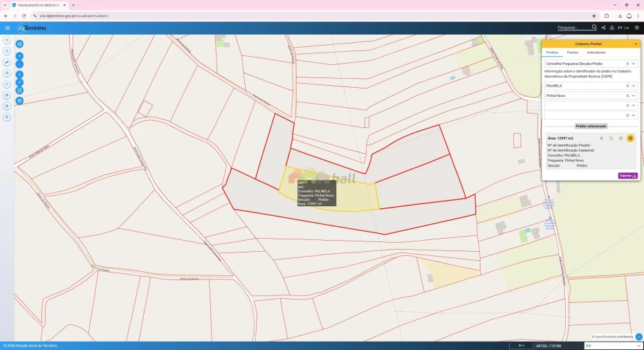Go back in browser history
This screenshot has height=350, width=644.
pos(6,16)
